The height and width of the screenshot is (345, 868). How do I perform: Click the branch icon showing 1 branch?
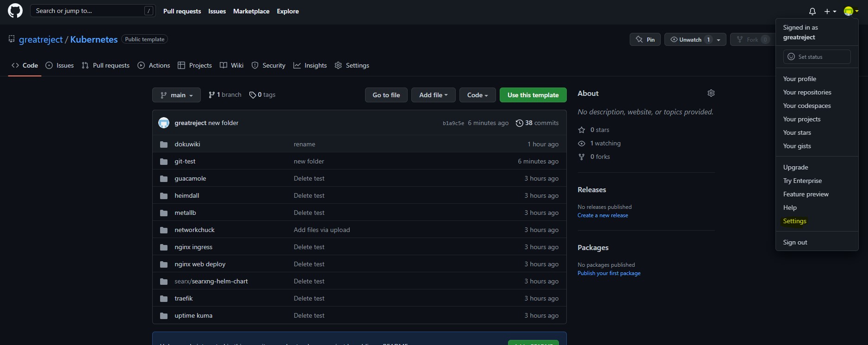coord(211,95)
